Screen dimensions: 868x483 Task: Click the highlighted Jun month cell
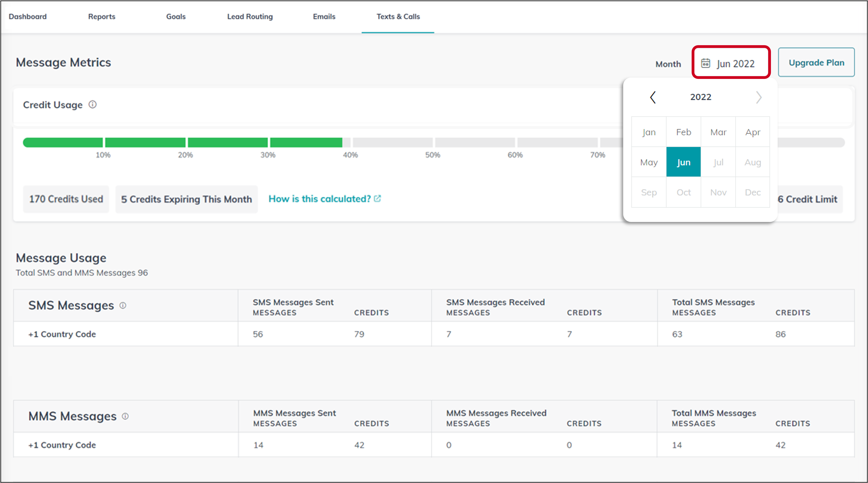click(683, 162)
